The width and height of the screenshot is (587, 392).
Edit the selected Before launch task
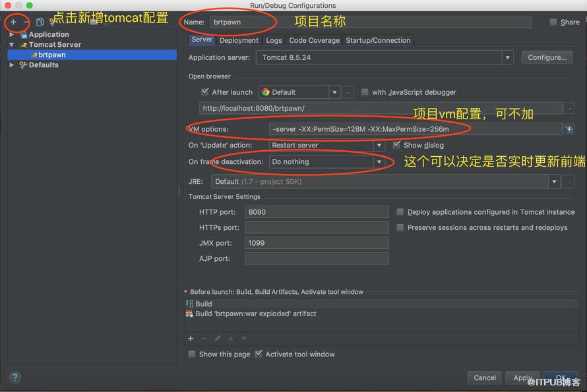coord(217,339)
